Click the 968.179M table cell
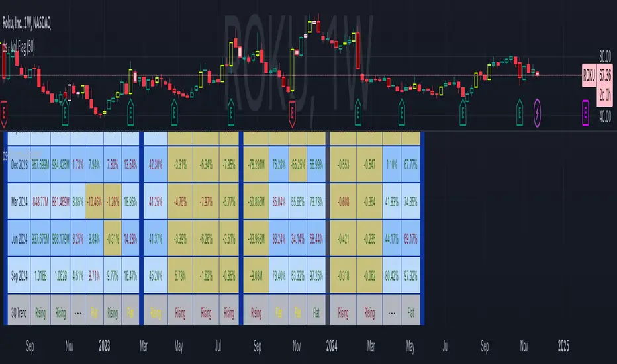Viewport: 617px width, 364px height. point(61,238)
